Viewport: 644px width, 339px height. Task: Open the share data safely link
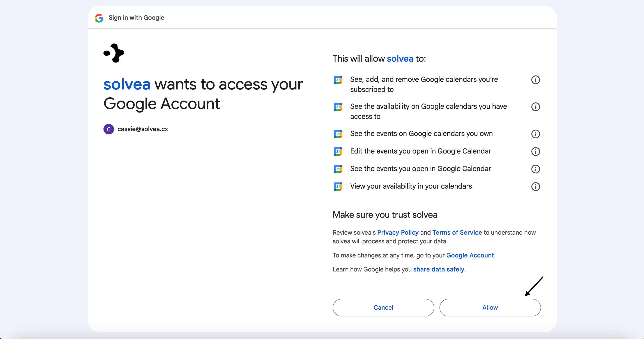438,269
